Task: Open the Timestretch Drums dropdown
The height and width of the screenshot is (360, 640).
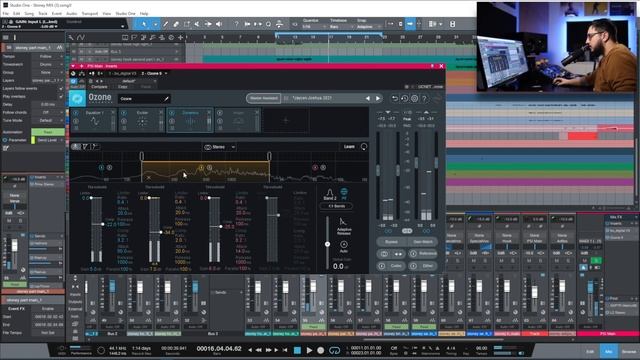Action: click(x=48, y=64)
